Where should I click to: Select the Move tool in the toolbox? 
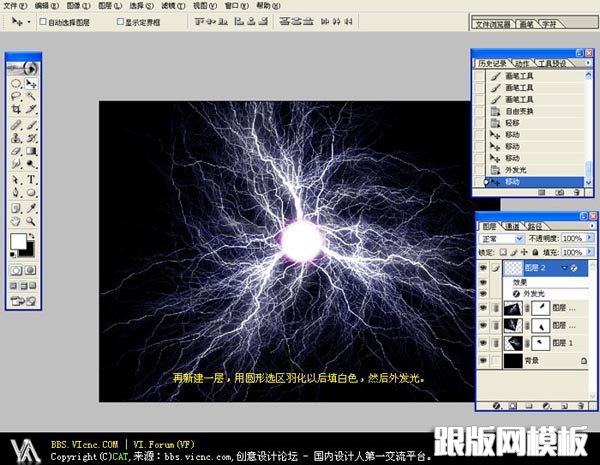pos(31,83)
